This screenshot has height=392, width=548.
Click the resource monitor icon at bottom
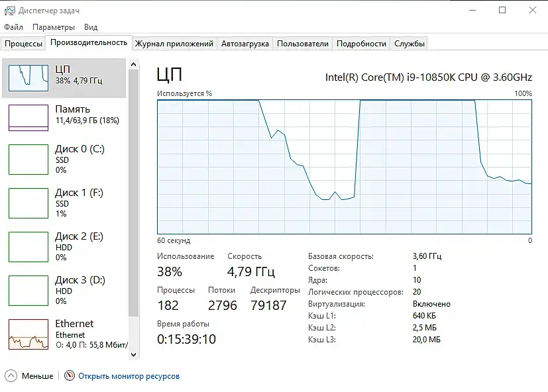click(x=70, y=376)
